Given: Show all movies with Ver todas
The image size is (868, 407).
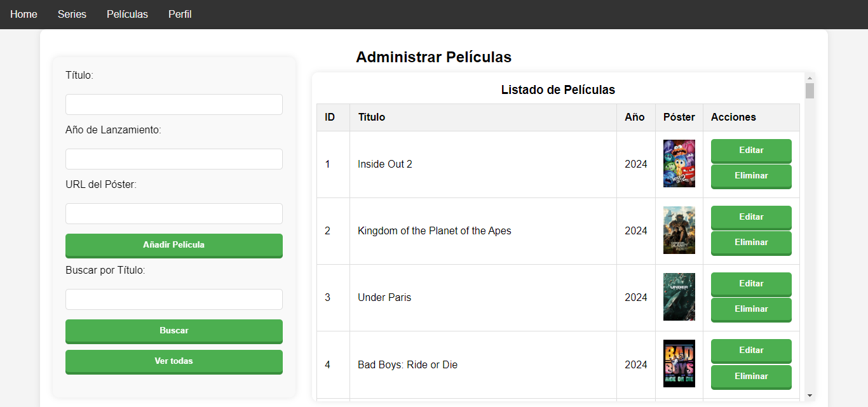Looking at the screenshot, I should pyautogui.click(x=174, y=361).
